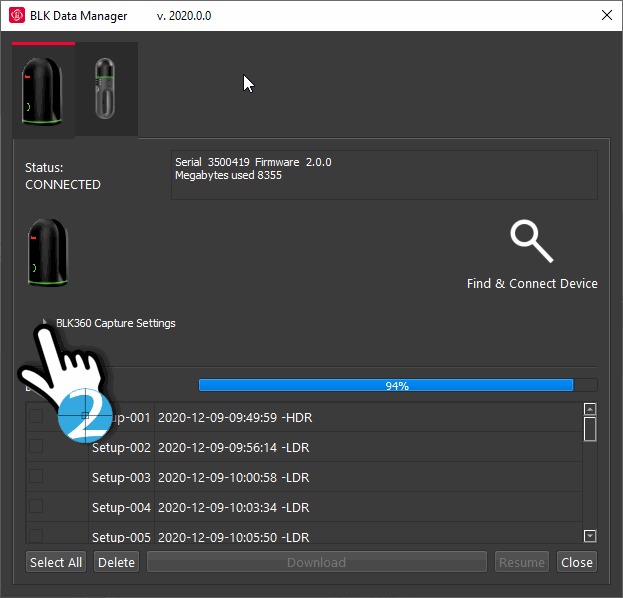Click the connected BLK360 device image
The width and height of the screenshot is (623, 598).
[x=48, y=252]
